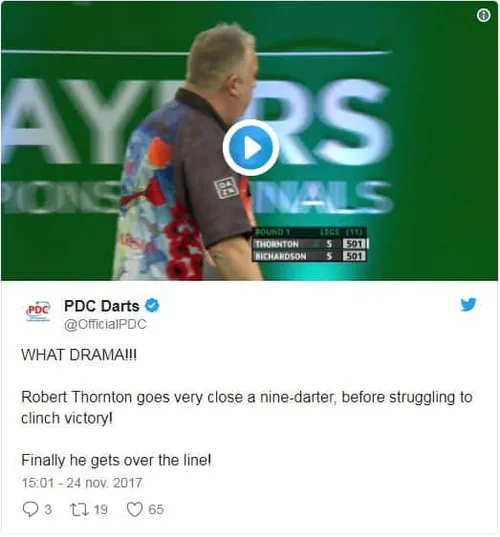500x537 pixels.
Task: Open the tweet timestamp 15:01 - 24 nov. 2017
Action: tap(82, 483)
